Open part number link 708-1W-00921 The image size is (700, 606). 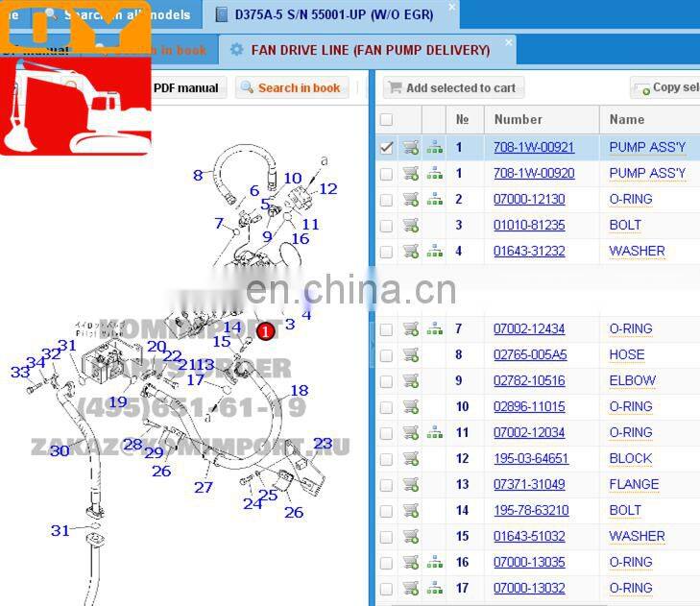point(534,147)
